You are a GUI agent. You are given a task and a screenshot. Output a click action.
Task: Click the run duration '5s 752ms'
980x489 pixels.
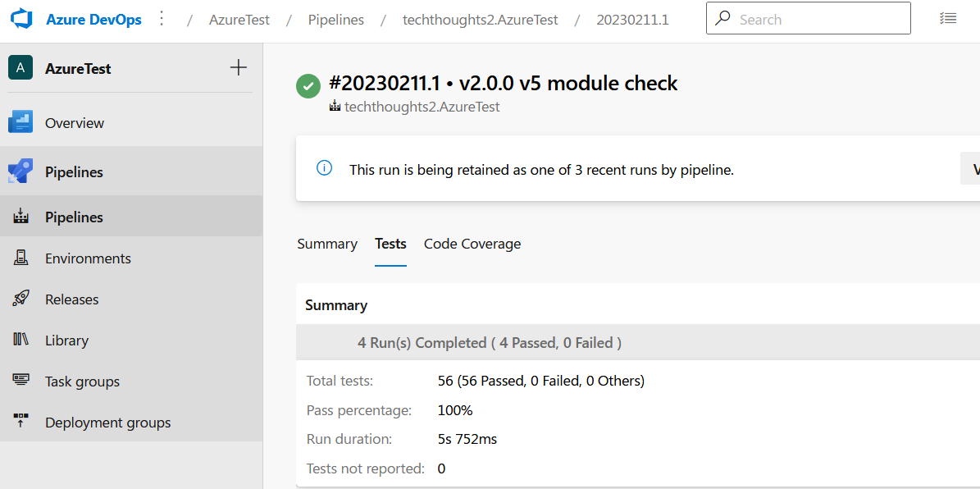pyautogui.click(x=467, y=439)
